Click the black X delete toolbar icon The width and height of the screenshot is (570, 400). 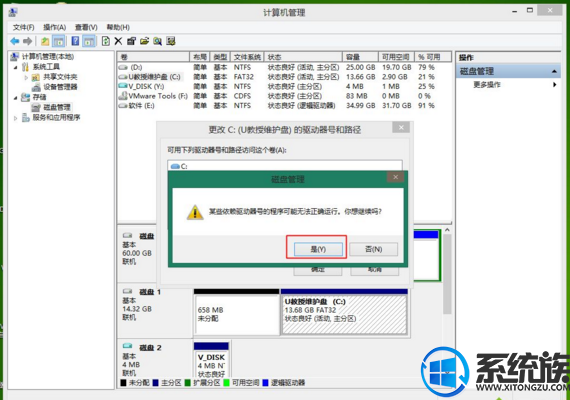[118, 41]
